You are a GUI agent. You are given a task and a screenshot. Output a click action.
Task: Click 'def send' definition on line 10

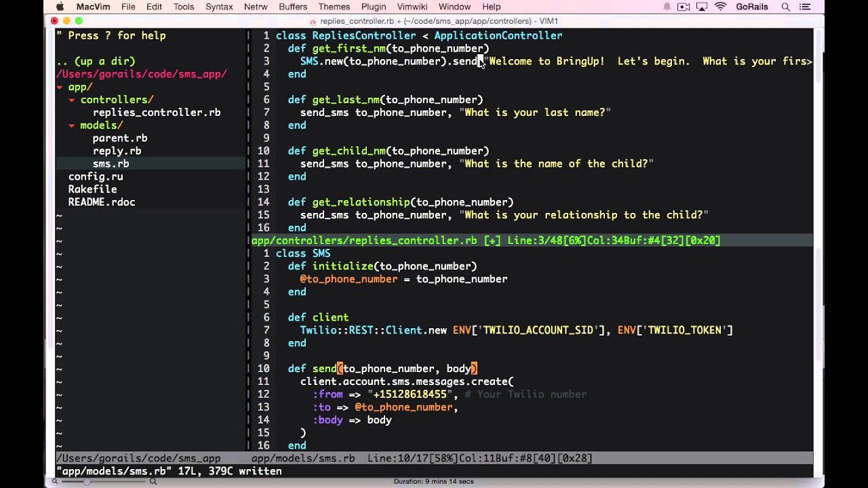pyautogui.click(x=312, y=369)
